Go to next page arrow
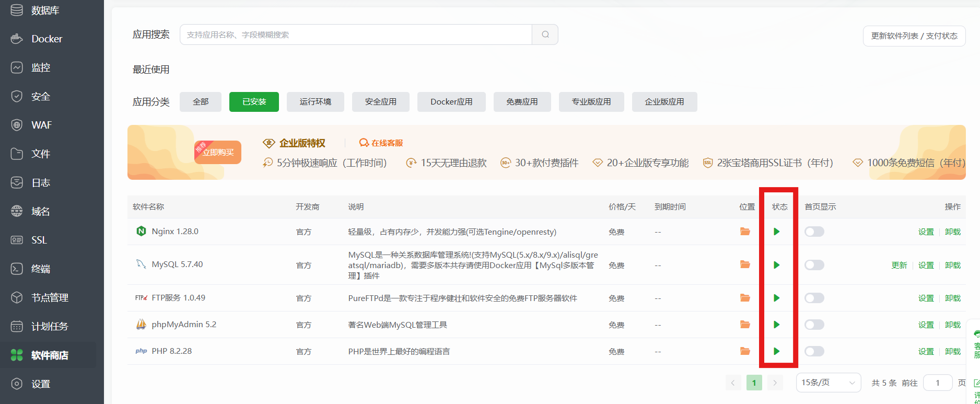 [775, 383]
